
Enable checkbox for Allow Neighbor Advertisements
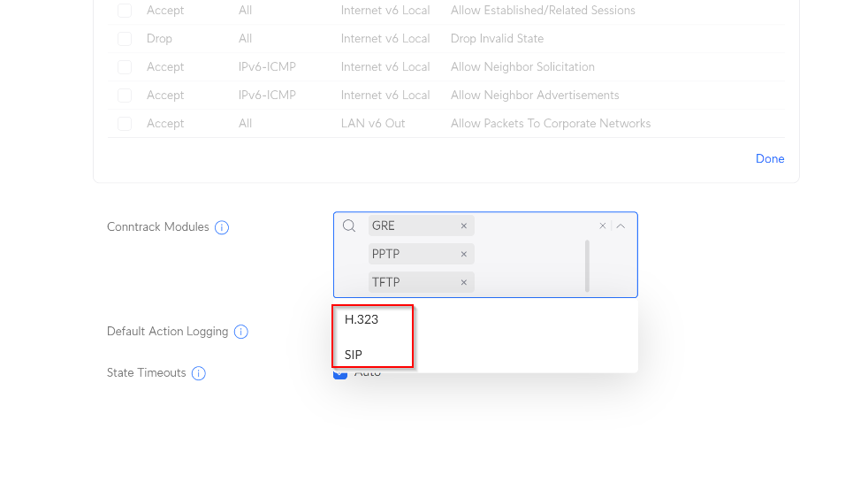[125, 96]
